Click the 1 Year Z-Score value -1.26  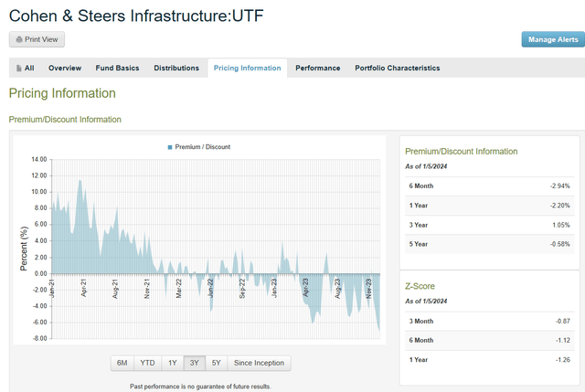563,359
